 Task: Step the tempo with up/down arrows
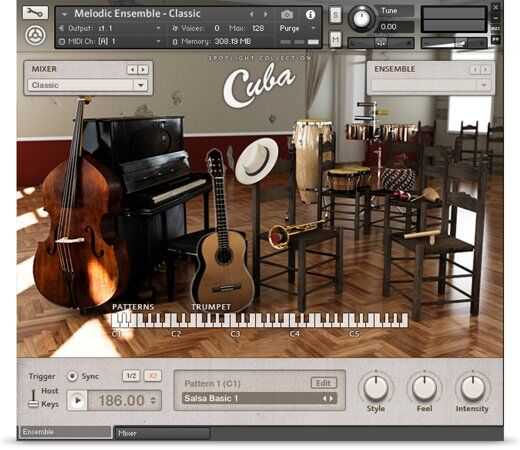[x=153, y=400]
